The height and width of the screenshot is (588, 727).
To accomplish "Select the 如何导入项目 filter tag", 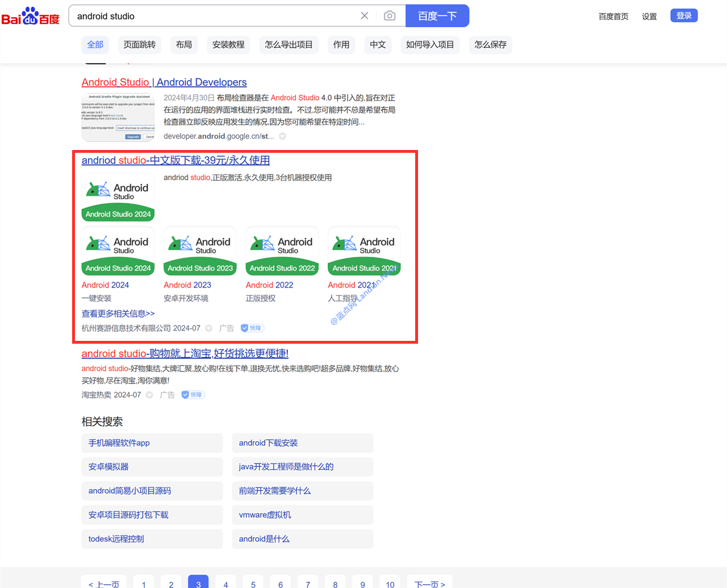I will tap(430, 44).
